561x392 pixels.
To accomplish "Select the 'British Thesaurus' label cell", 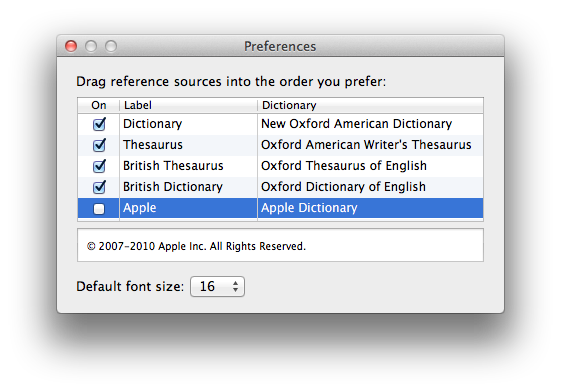I will click(x=188, y=166).
